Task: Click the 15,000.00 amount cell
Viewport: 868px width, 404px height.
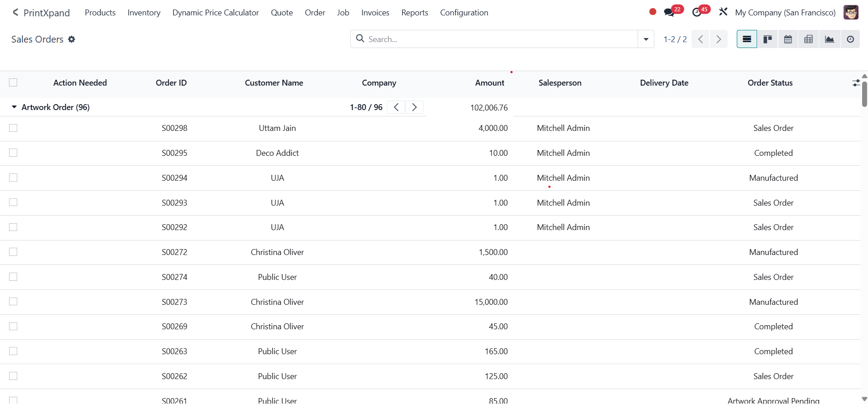Action: (x=491, y=302)
